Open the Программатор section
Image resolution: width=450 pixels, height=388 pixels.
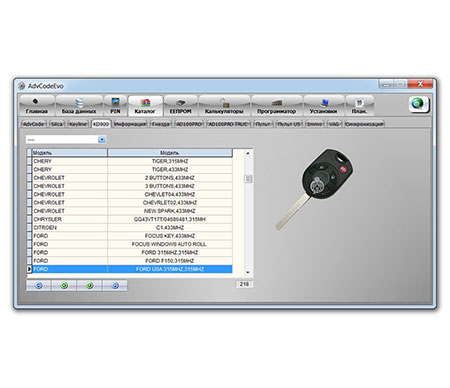click(276, 106)
